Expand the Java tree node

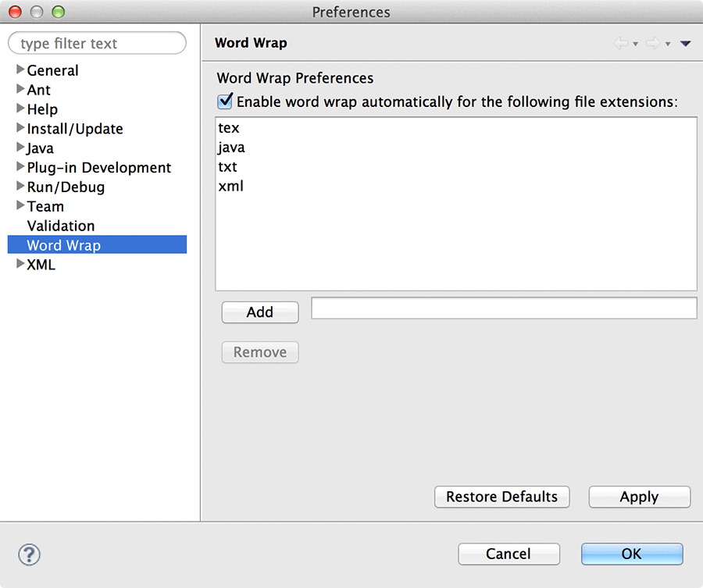coord(20,147)
